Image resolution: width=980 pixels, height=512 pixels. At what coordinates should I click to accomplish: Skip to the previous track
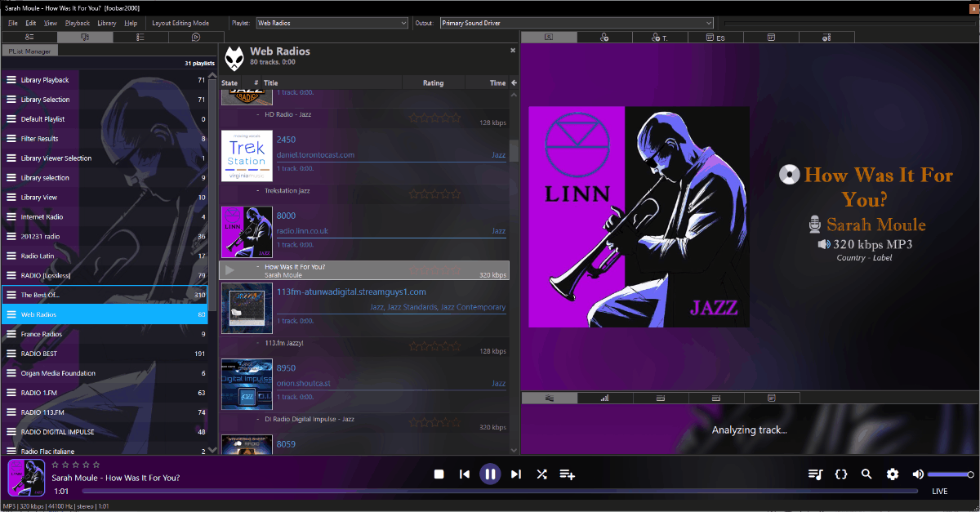[465, 474]
